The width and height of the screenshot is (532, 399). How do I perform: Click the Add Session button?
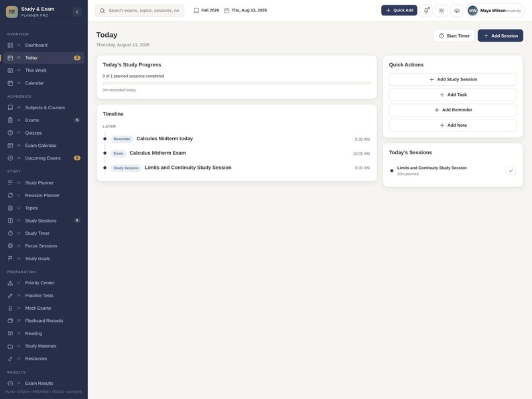(x=501, y=36)
